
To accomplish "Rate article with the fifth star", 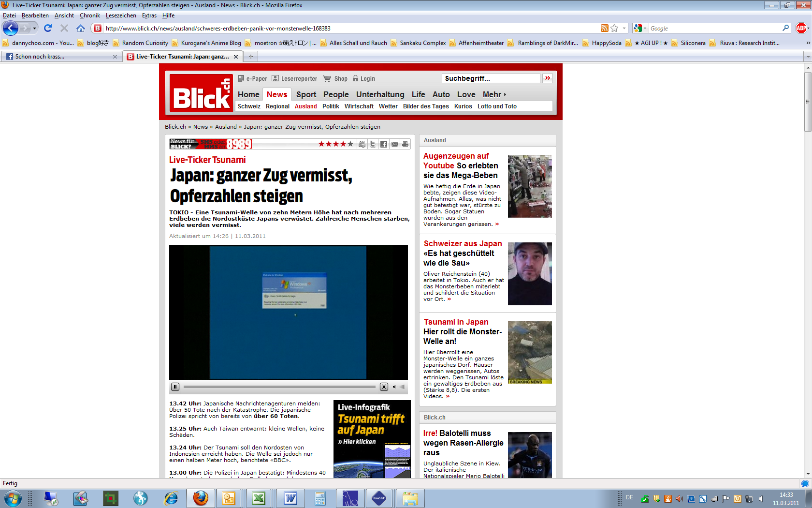I will pos(350,144).
